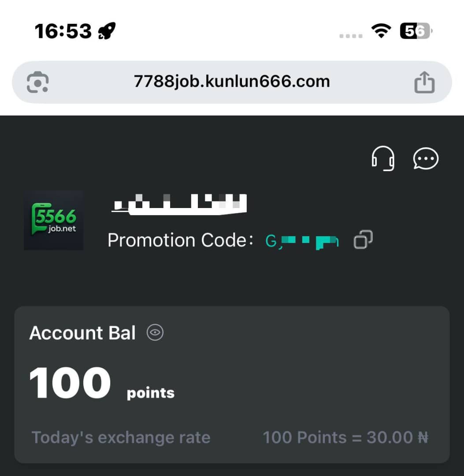Screen dimensions: 464x476
Task: Tap Today's exchange rate label
Action: [x=121, y=438]
